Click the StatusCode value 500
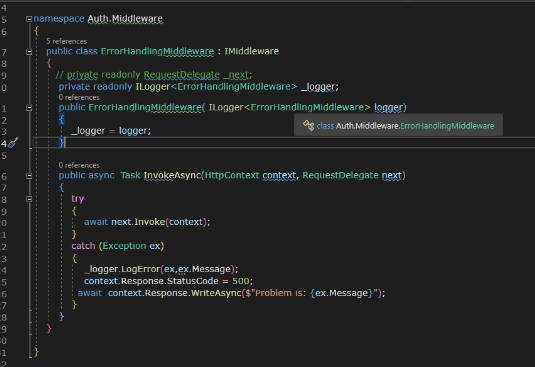This screenshot has width=535, height=367. (241, 281)
